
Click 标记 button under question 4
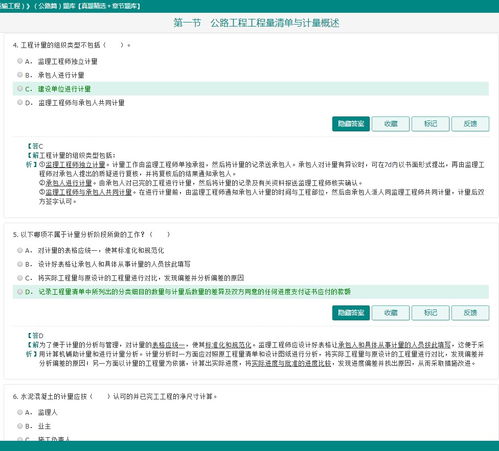[430, 124]
